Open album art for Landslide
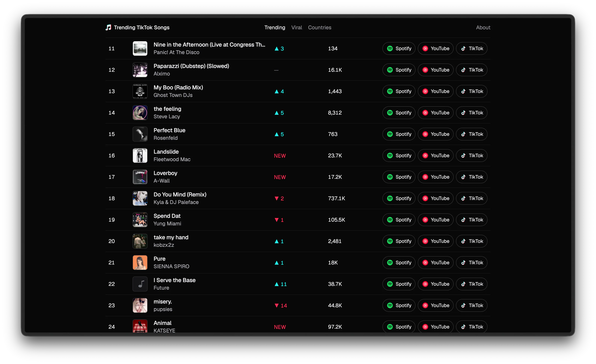 140,156
